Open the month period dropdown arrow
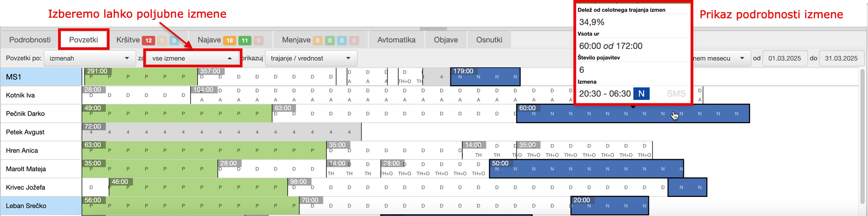Screen dimensions: 868x216 742,58
